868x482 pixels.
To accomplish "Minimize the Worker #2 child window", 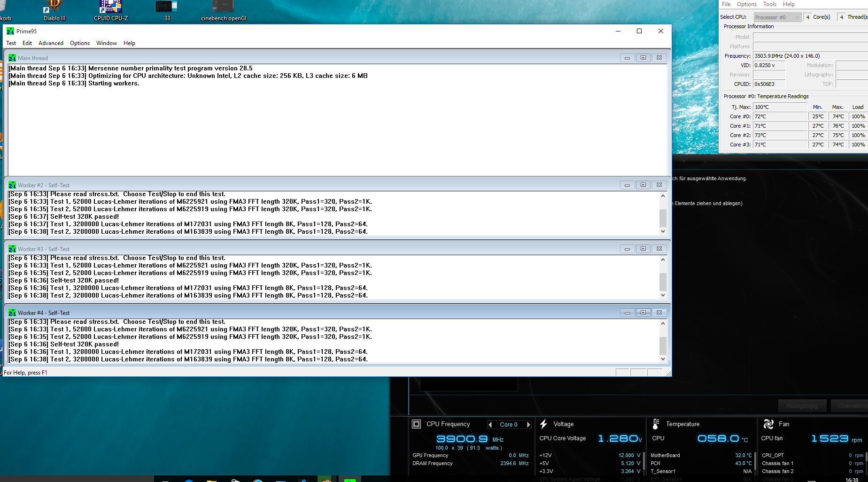I will pos(627,185).
